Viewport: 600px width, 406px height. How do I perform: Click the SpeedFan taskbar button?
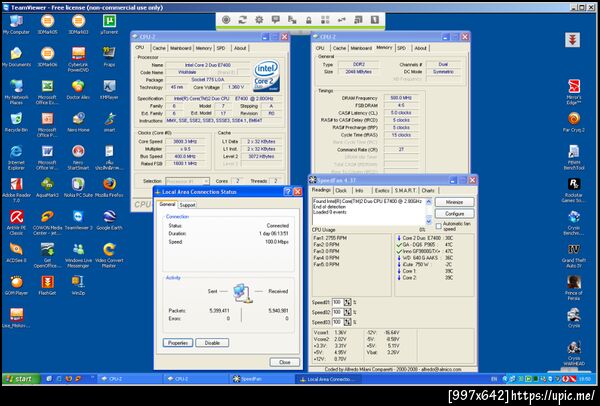pyautogui.click(x=262, y=379)
